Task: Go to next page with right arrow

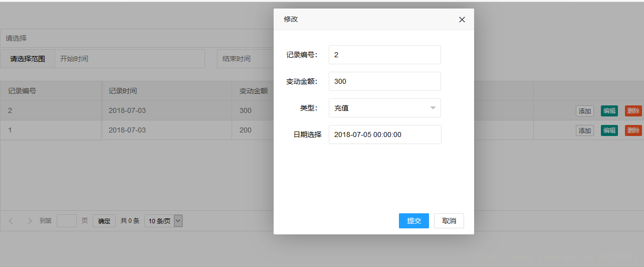Action: [x=30, y=221]
